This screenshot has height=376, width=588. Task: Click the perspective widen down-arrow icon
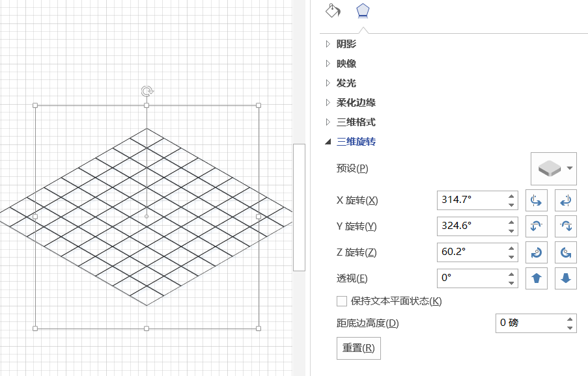pos(566,278)
